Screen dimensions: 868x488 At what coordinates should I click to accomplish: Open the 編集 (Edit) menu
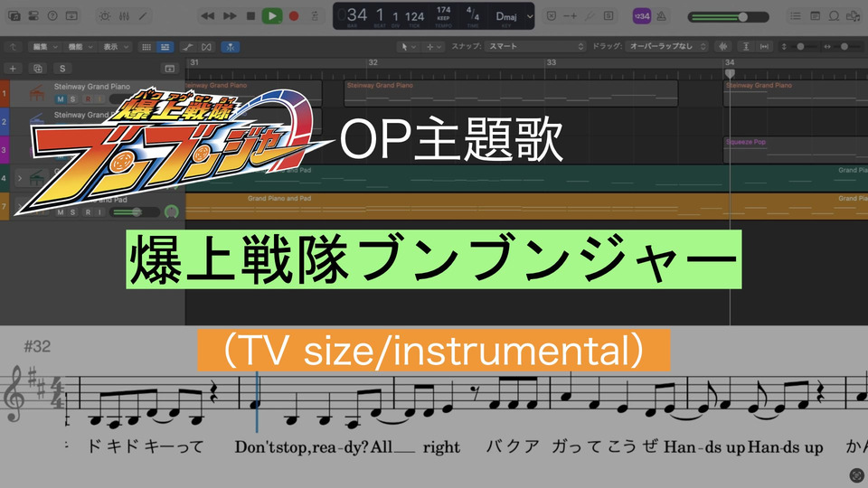point(44,47)
